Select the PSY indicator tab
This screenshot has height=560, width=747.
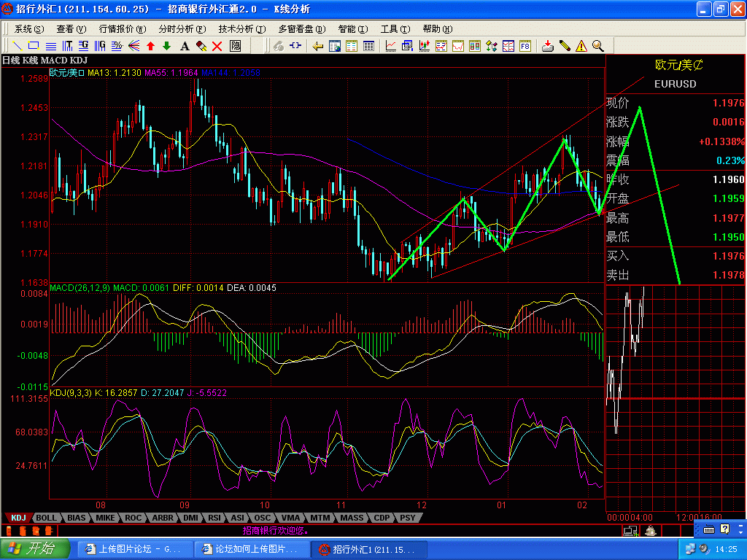[x=407, y=518]
